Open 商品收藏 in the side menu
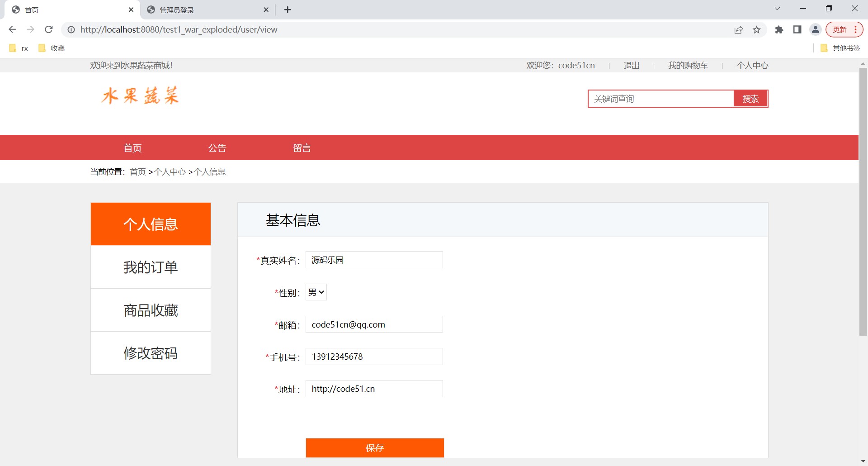Image resolution: width=868 pixels, height=466 pixels. click(x=151, y=310)
